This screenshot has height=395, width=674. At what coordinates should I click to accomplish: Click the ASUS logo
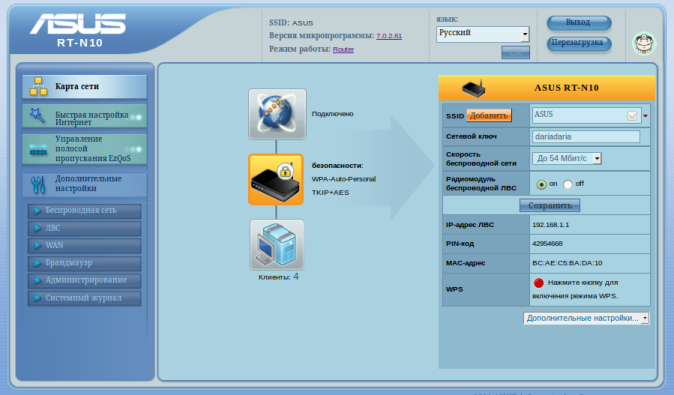[78, 24]
